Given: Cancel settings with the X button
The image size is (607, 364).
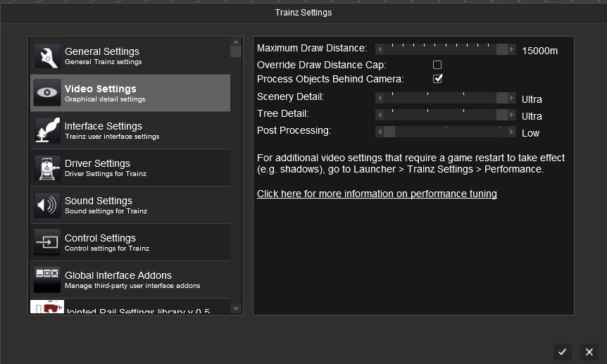Looking at the screenshot, I should 589,352.
